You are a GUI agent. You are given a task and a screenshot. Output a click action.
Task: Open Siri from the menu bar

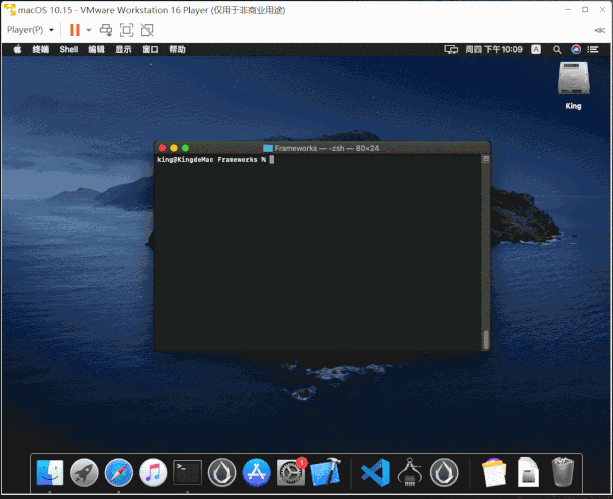(576, 49)
